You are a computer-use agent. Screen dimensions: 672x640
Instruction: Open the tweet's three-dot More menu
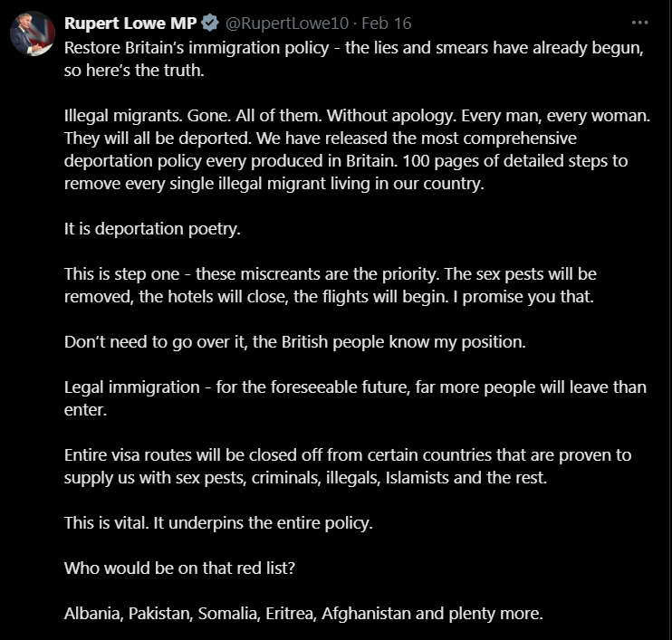640,24
